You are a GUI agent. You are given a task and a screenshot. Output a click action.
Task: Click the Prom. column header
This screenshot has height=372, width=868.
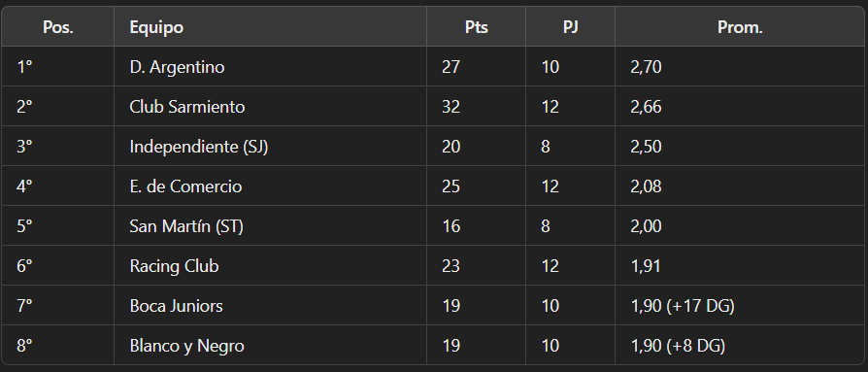[740, 27]
